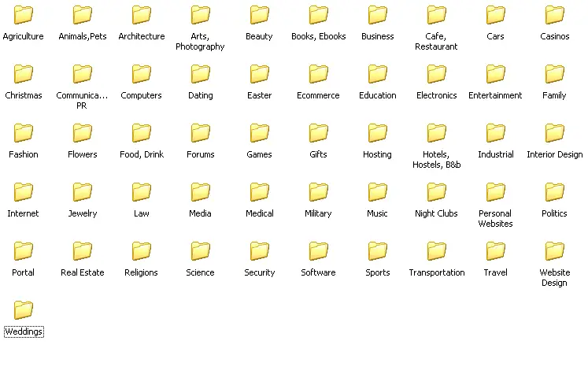This screenshot has height=374, width=588.
Task: Select the Cars folder icon
Action: (x=496, y=15)
